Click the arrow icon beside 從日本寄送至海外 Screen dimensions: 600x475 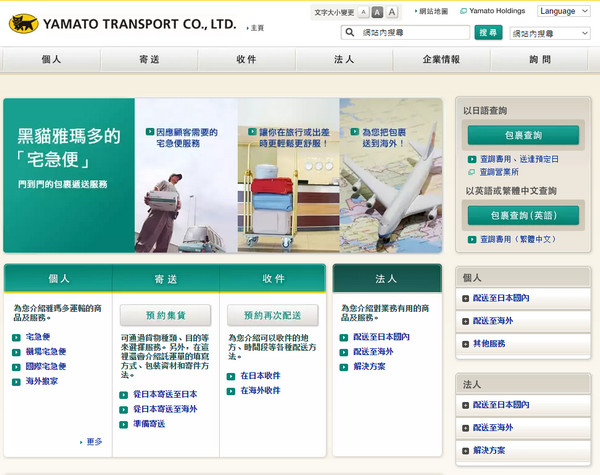click(123, 410)
